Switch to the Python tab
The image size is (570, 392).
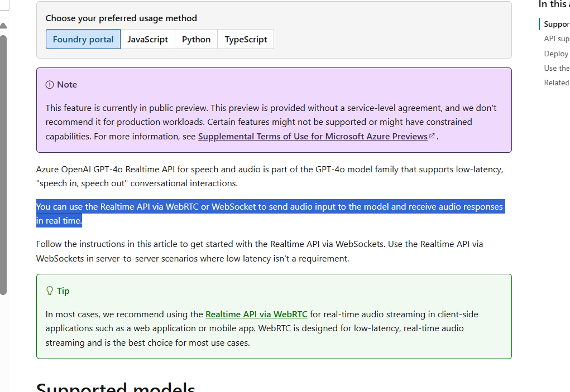coord(196,39)
